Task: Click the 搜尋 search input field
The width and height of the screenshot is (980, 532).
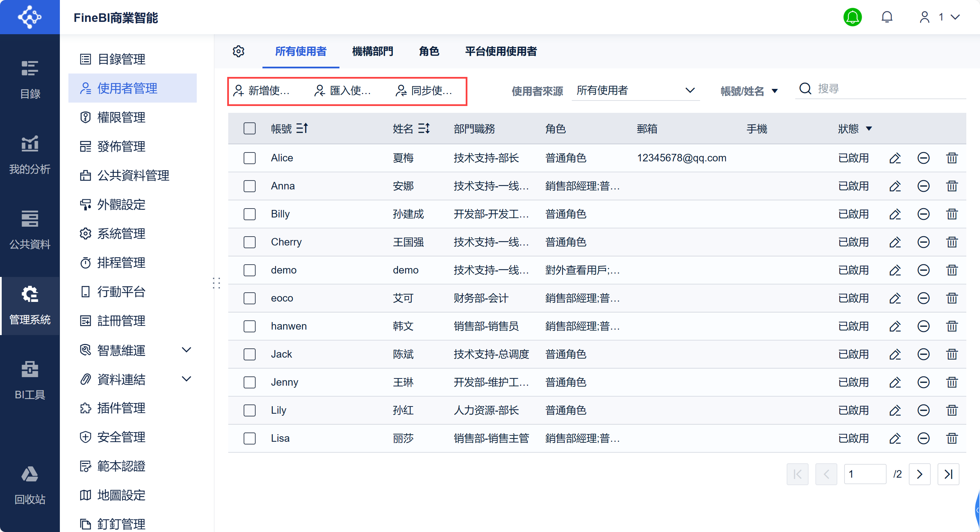Action: 890,89
